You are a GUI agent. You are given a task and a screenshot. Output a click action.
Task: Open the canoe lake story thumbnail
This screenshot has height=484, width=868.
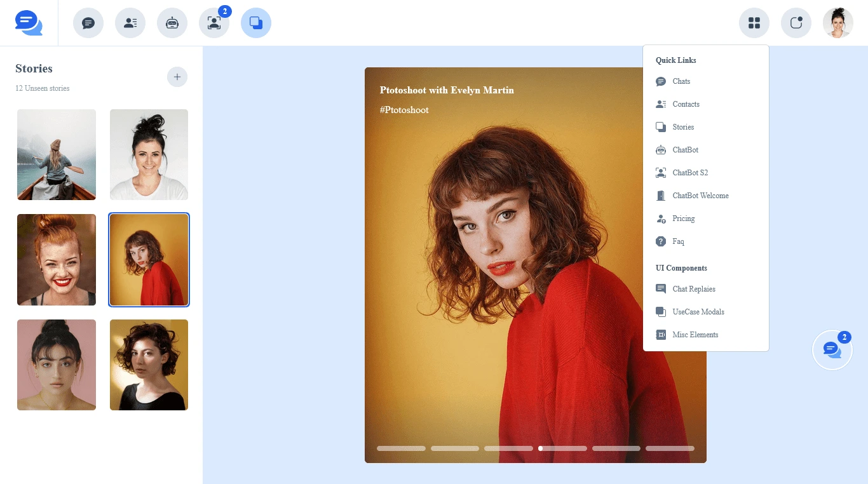57,154
